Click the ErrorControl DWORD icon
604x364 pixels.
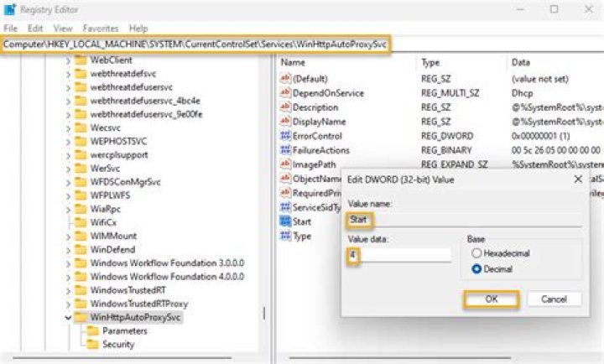[x=285, y=136]
